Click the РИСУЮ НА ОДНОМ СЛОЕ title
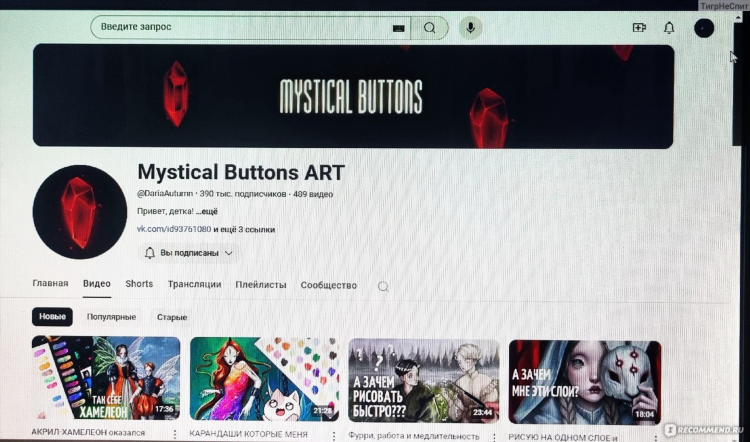The image size is (750, 442). [x=562, y=437]
